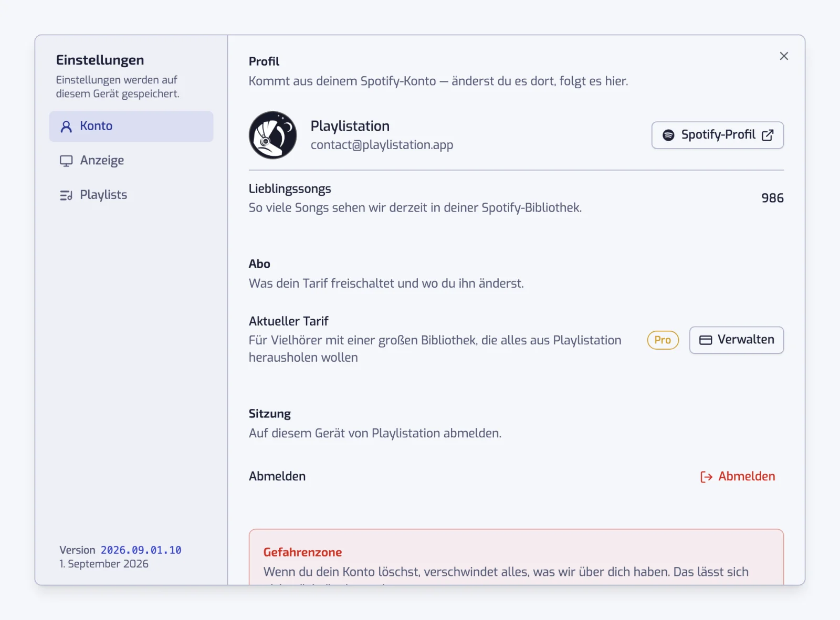Click the Playlists list-music icon
This screenshot has width=840, height=620.
point(66,195)
